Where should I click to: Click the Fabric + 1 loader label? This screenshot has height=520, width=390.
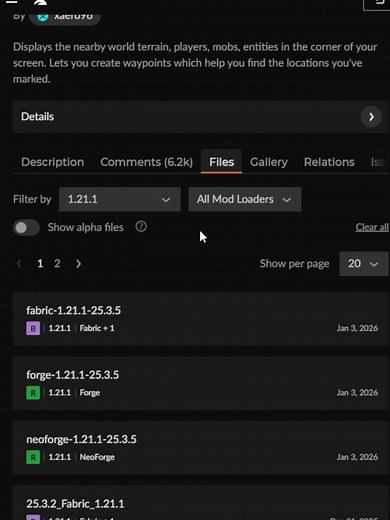pyautogui.click(x=97, y=328)
